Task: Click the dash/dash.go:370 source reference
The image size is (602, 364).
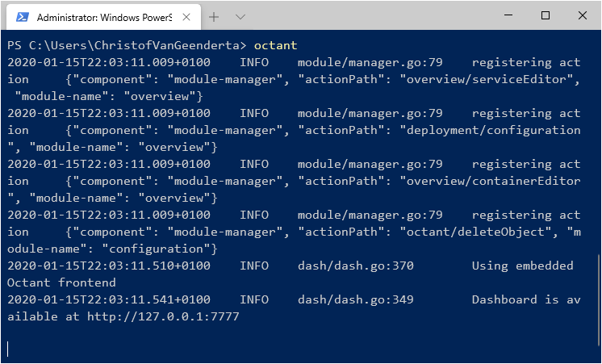Action: 356,266
